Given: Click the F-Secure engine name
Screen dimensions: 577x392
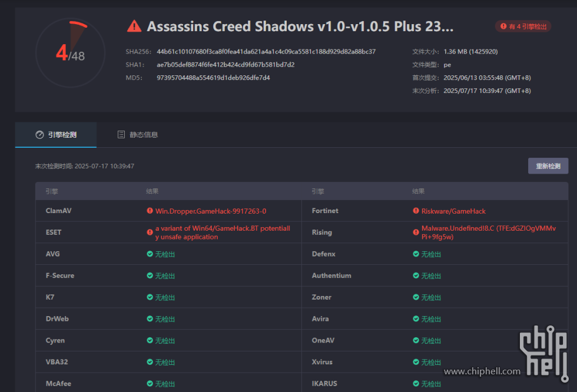Looking at the screenshot, I should point(60,275).
